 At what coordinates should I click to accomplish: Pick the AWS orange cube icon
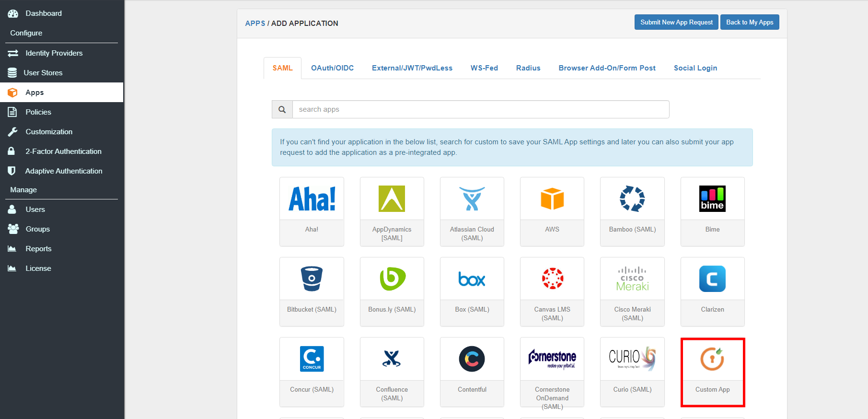click(552, 198)
